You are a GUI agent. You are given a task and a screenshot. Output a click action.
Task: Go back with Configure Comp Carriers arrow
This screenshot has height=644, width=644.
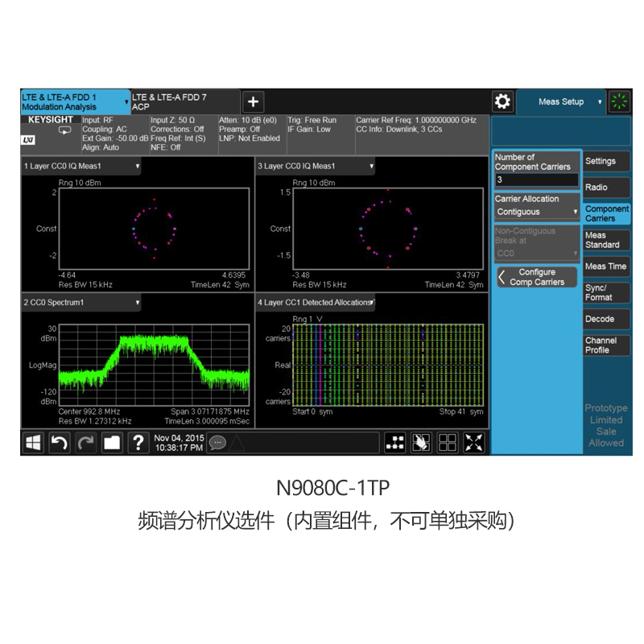tap(536, 277)
